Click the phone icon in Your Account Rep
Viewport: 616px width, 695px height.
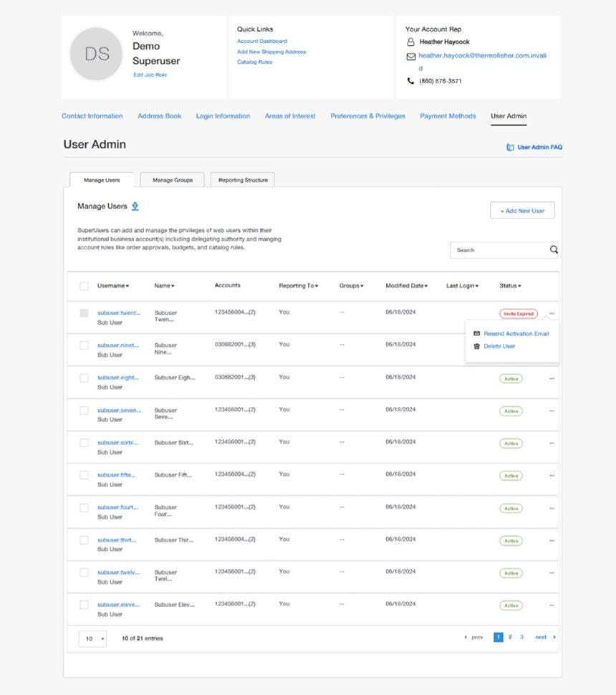coord(409,82)
